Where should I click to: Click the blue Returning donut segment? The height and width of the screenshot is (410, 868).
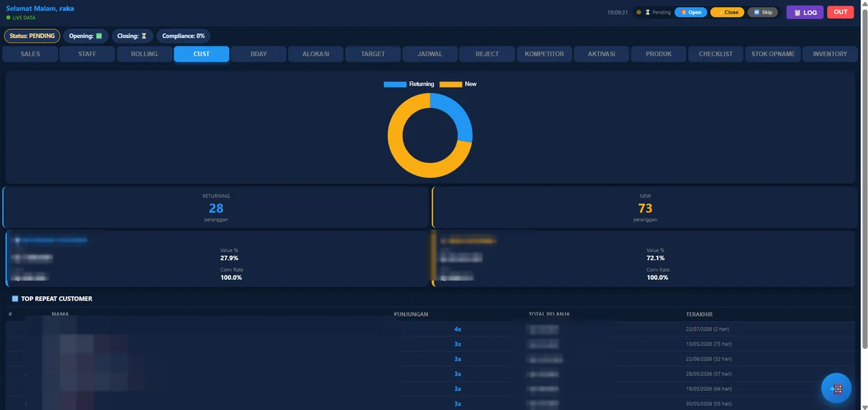tap(458, 112)
